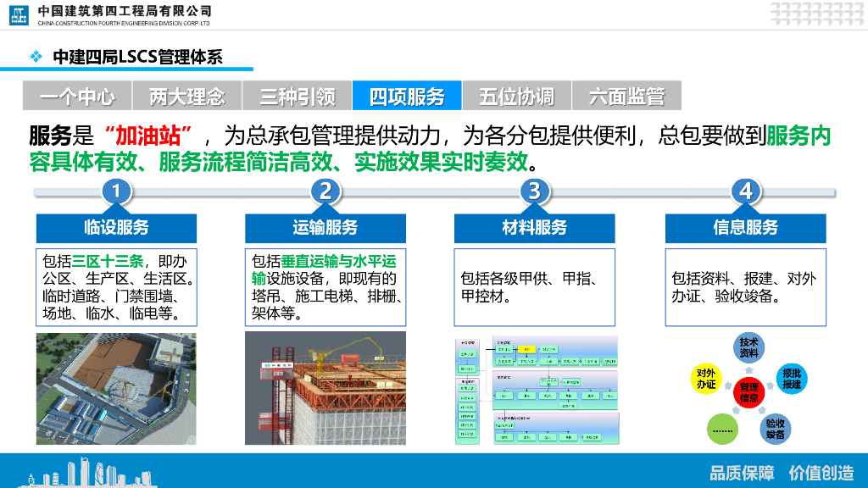Click the green ellipsis circle

722,429
